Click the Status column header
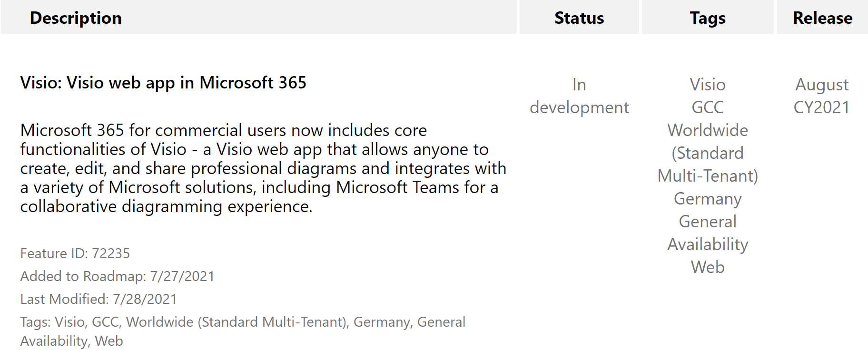 (579, 18)
